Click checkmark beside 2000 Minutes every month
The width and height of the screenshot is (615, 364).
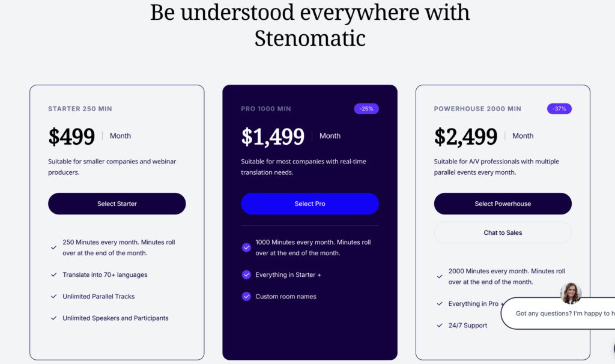[440, 276]
